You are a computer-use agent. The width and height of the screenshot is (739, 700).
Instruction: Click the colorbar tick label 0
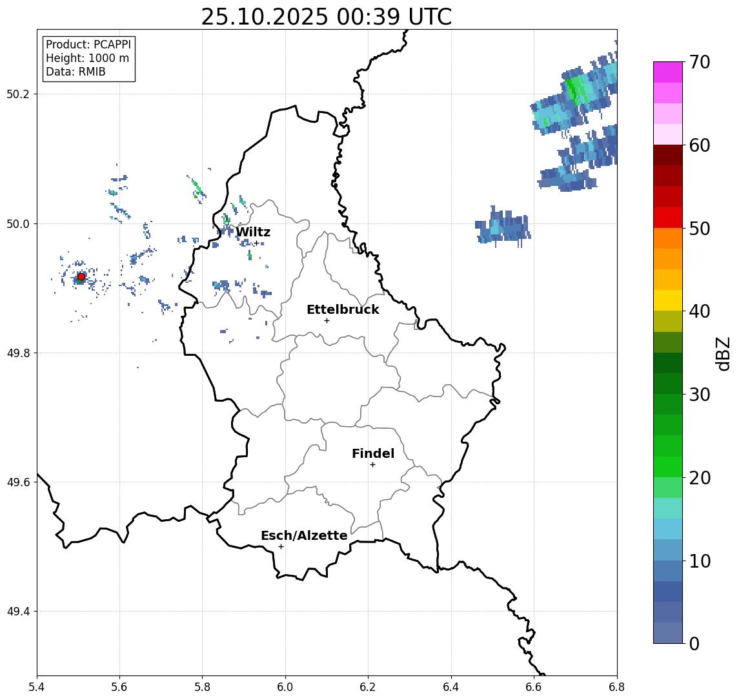pyautogui.click(x=694, y=643)
